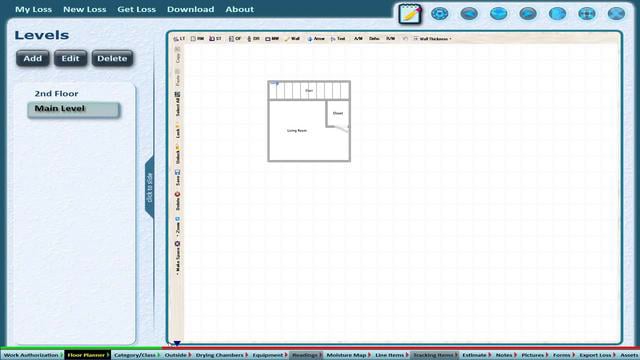The width and height of the screenshot is (640, 360).
Task: Select the staircase at the top of the plan
Action: [309, 91]
